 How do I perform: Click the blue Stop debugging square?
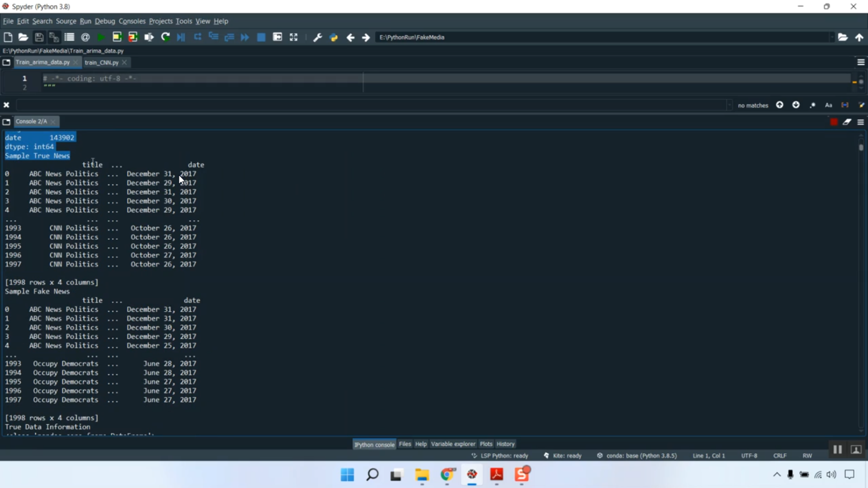click(261, 37)
